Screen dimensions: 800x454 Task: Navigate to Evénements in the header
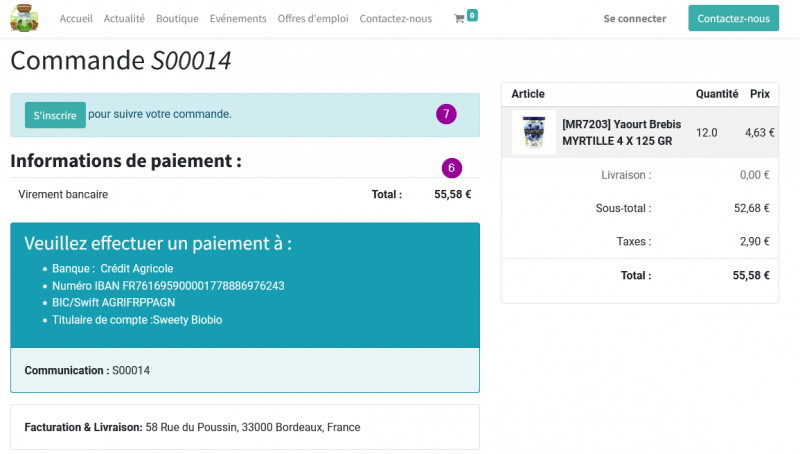point(238,18)
